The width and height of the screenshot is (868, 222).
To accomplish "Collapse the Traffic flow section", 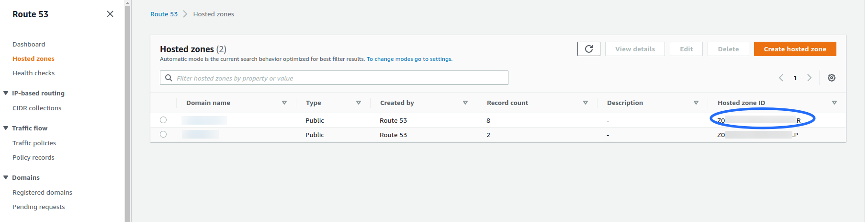I will pos(6,128).
